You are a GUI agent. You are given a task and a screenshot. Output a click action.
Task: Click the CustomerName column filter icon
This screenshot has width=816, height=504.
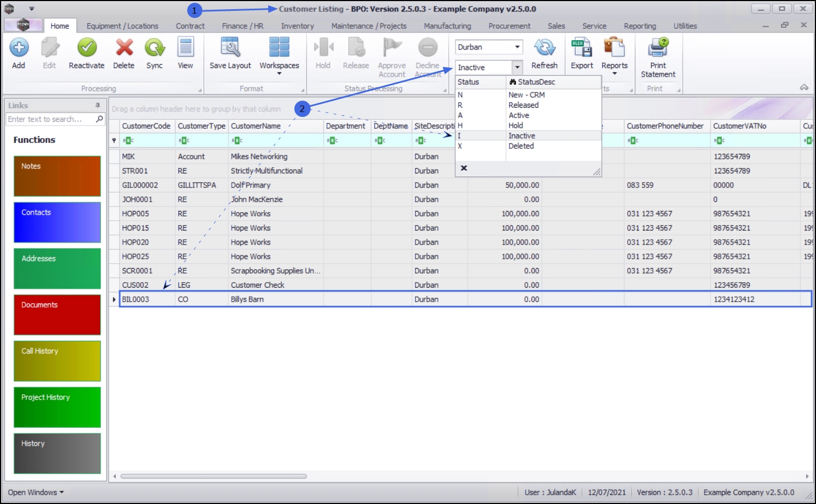(x=237, y=140)
